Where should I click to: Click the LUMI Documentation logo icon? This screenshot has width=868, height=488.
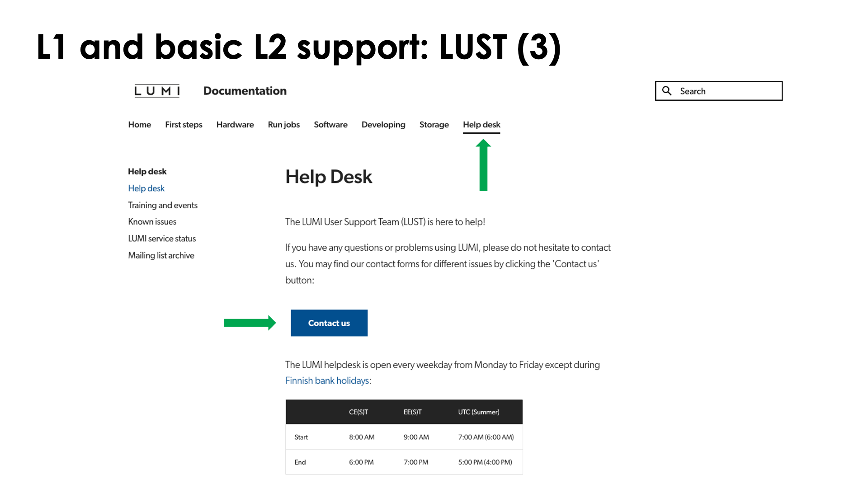158,90
